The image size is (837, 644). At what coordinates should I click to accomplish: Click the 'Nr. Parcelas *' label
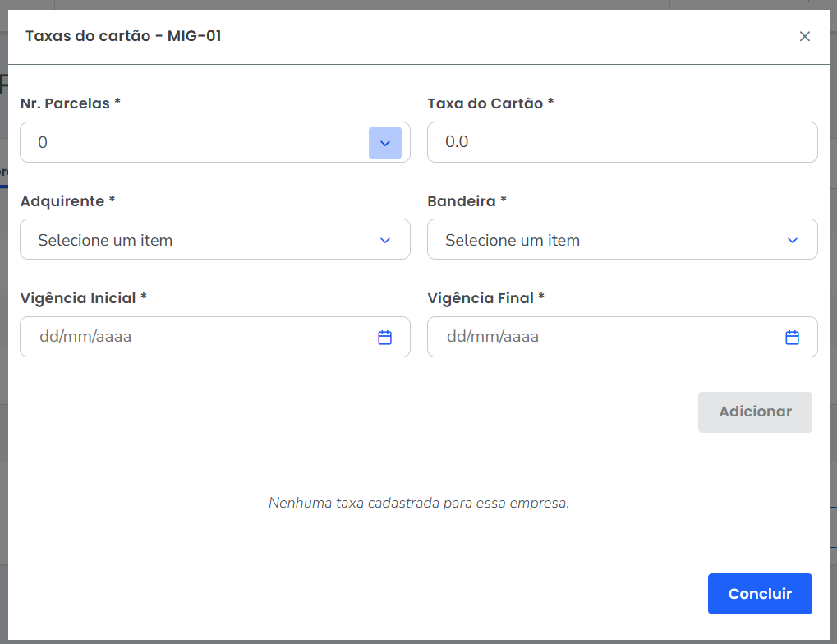[71, 103]
